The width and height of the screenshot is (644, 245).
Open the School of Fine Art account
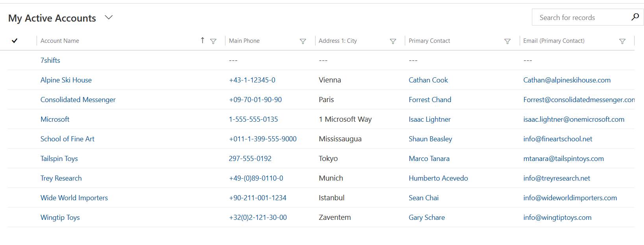point(67,139)
